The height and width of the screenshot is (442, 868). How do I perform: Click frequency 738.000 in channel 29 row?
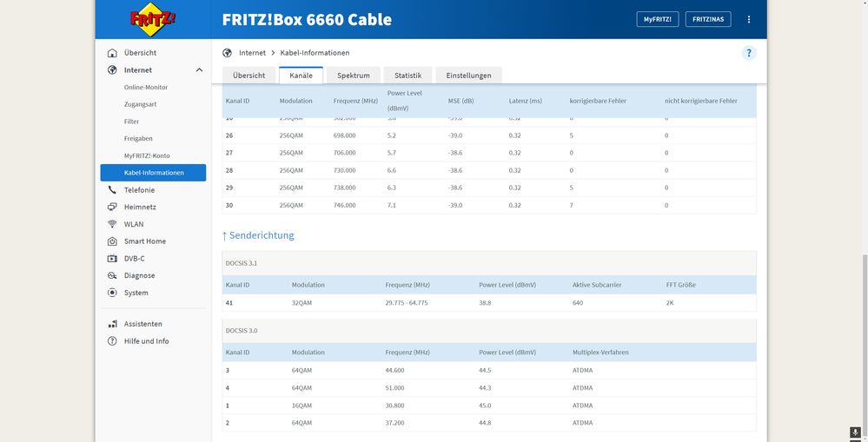click(x=344, y=188)
